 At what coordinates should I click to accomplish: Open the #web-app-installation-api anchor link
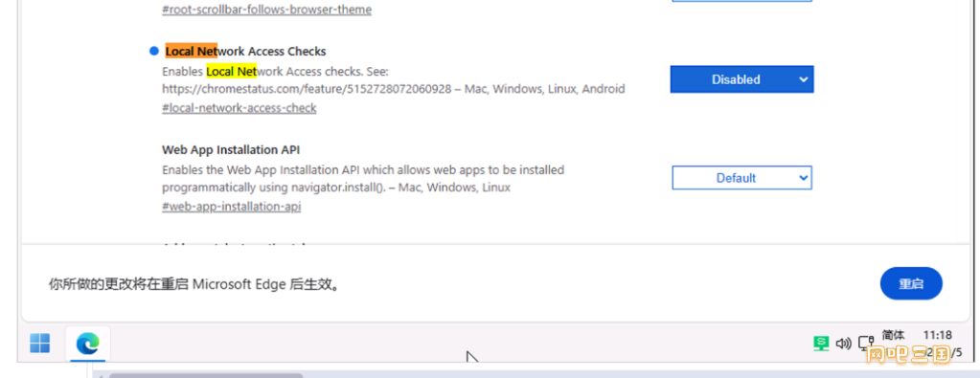tap(231, 206)
